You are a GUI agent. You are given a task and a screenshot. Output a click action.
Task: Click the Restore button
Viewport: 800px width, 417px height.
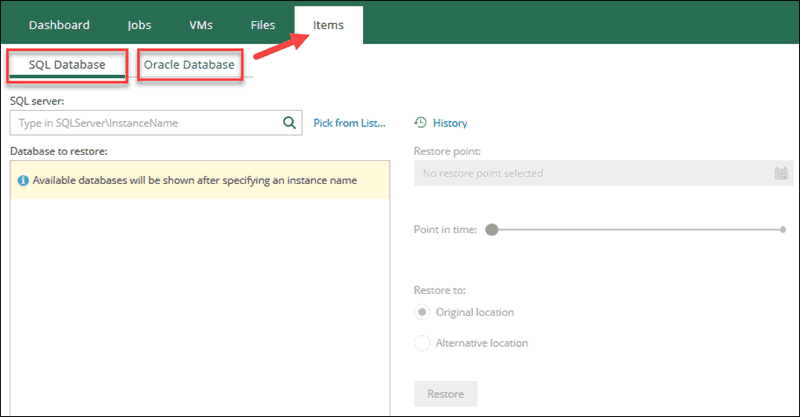tap(445, 394)
